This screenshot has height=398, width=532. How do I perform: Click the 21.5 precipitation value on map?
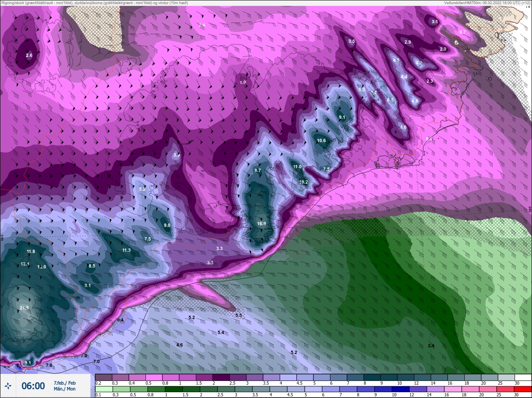(x=24, y=308)
